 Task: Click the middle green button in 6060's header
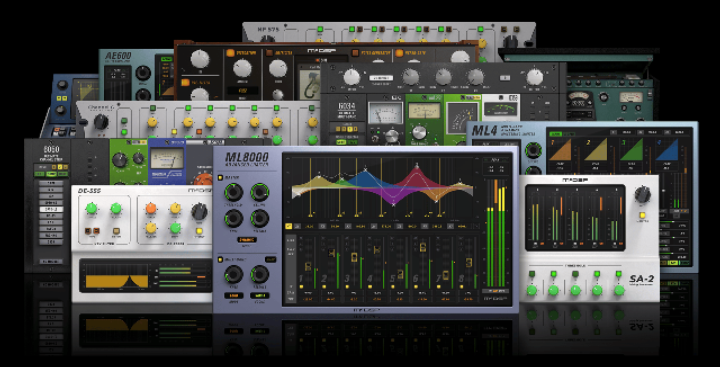click(51, 174)
